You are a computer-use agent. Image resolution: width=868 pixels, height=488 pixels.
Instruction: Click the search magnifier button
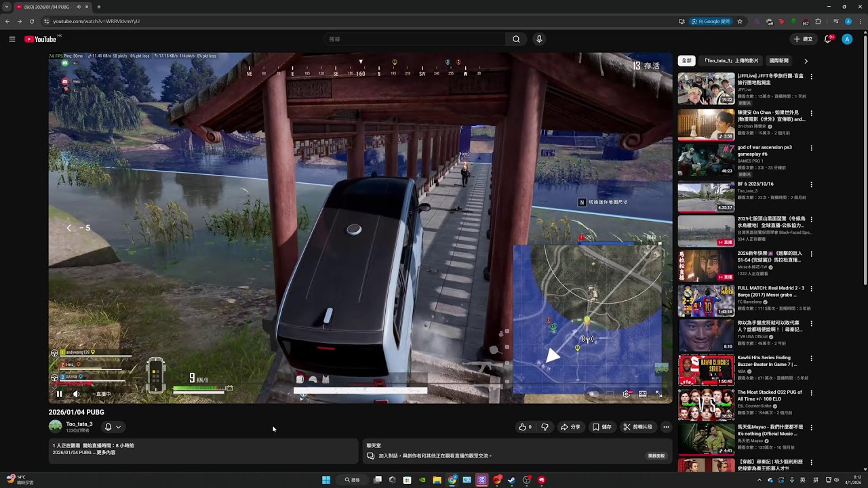point(516,39)
